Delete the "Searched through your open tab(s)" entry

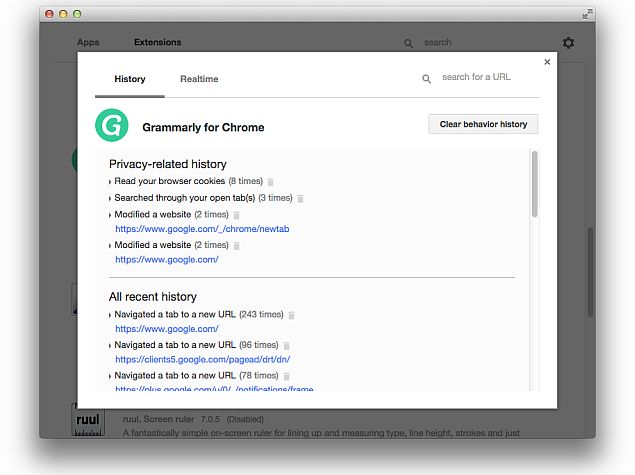(300, 198)
